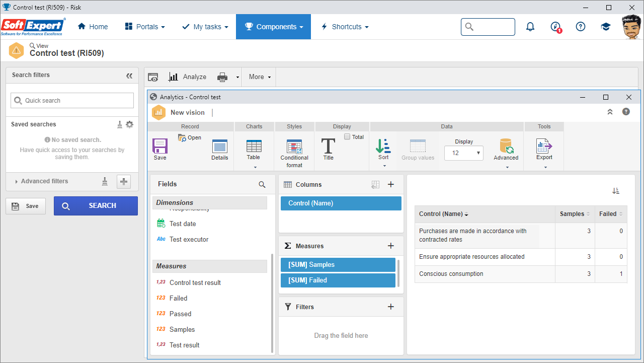Open the More dropdown menu
644x363 pixels.
click(260, 77)
